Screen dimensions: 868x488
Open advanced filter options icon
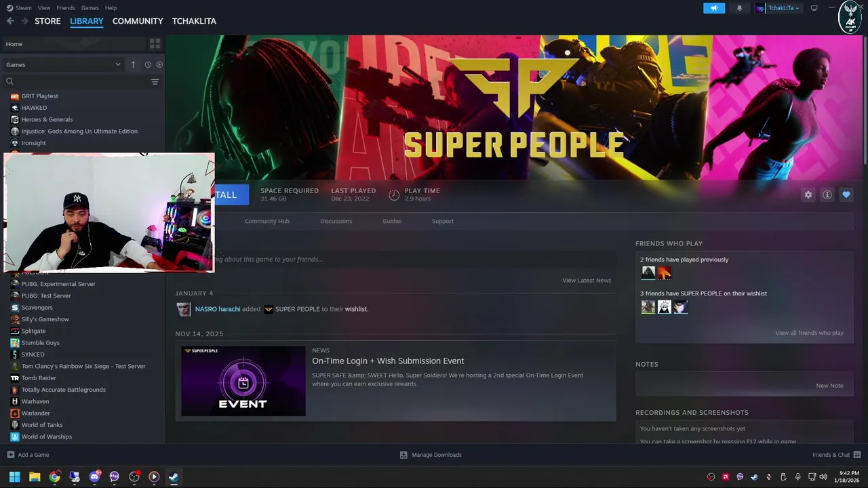[x=155, y=81]
